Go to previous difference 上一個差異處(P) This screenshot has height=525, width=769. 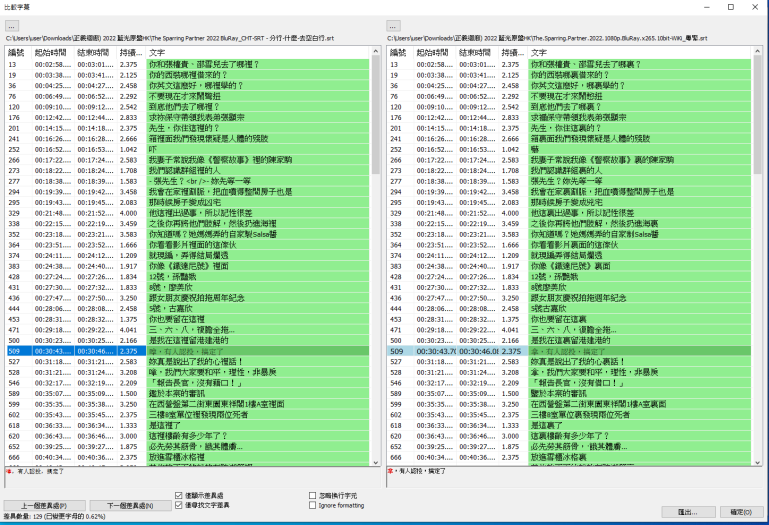(x=45, y=505)
